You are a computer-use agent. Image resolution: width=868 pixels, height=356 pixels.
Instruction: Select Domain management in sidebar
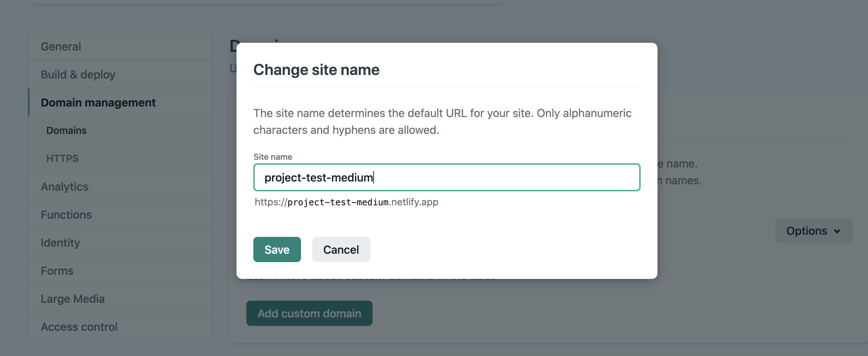[98, 102]
